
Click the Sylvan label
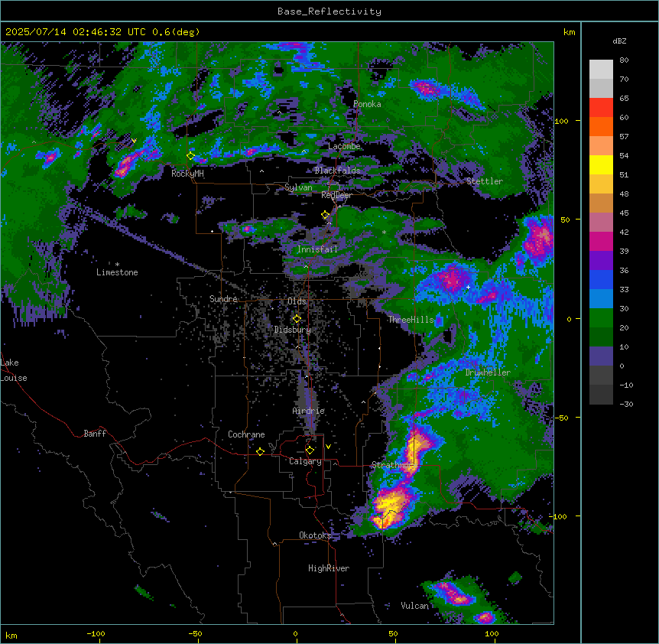tap(298, 187)
